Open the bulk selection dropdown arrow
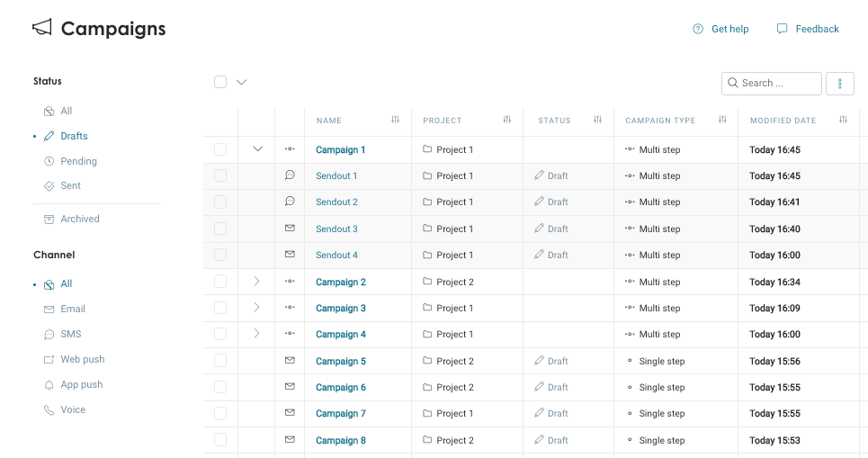 (241, 82)
